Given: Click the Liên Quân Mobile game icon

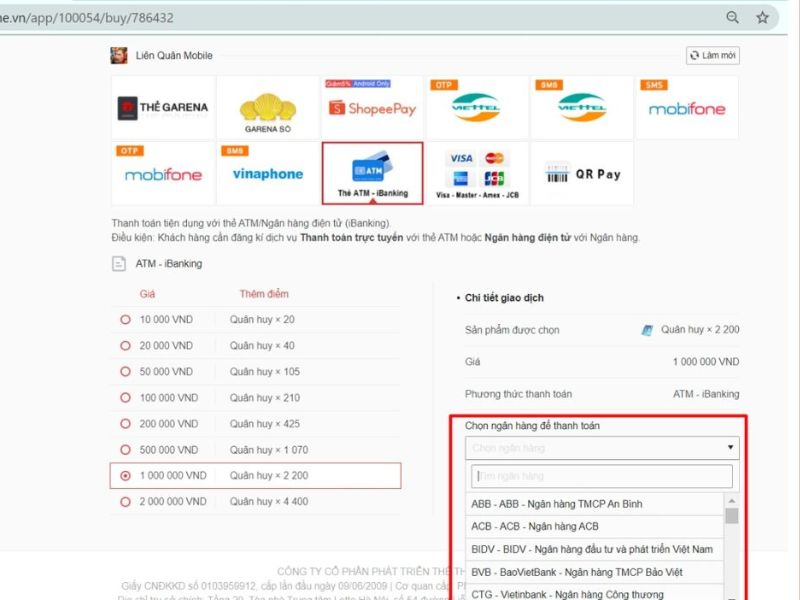Looking at the screenshot, I should (x=119, y=56).
